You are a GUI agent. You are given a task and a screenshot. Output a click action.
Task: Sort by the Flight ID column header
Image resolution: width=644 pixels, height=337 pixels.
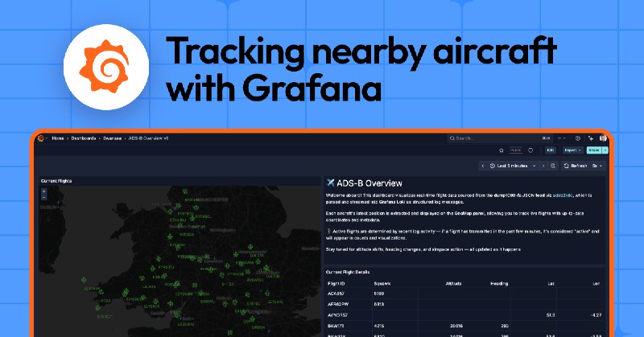point(336,284)
